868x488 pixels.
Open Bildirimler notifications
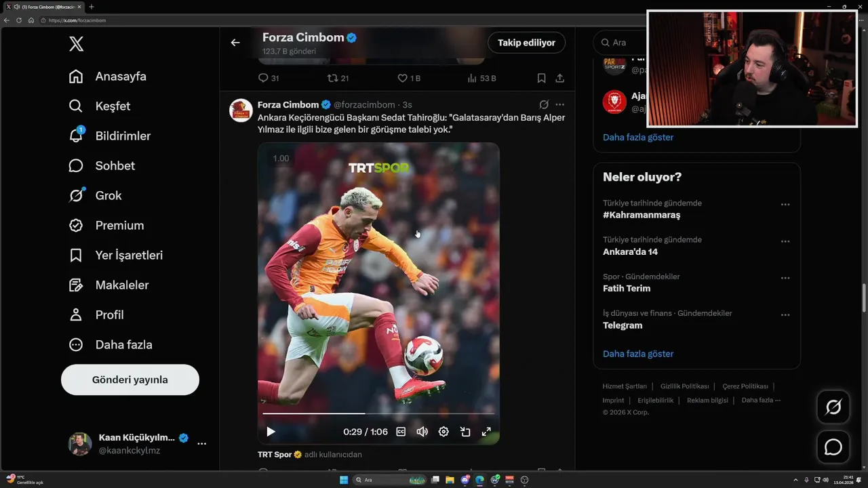[x=110, y=136]
